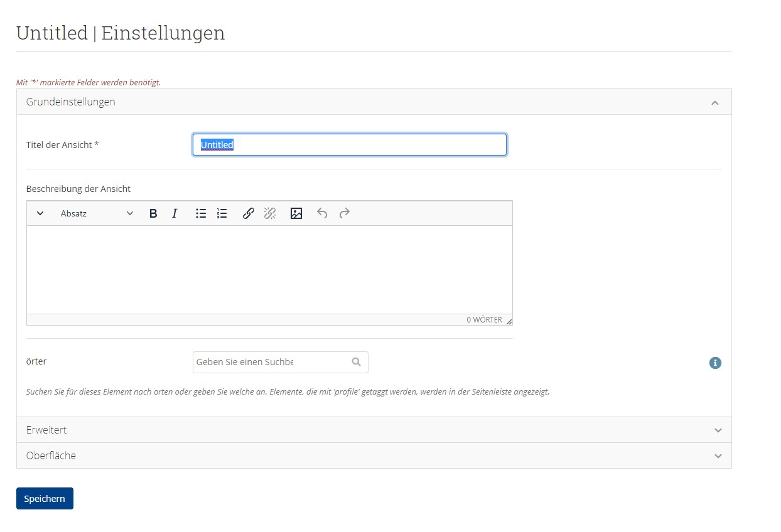Image resolution: width=781 pixels, height=532 pixels.
Task: Focus the Titel der Ansicht field
Action: (x=350, y=145)
